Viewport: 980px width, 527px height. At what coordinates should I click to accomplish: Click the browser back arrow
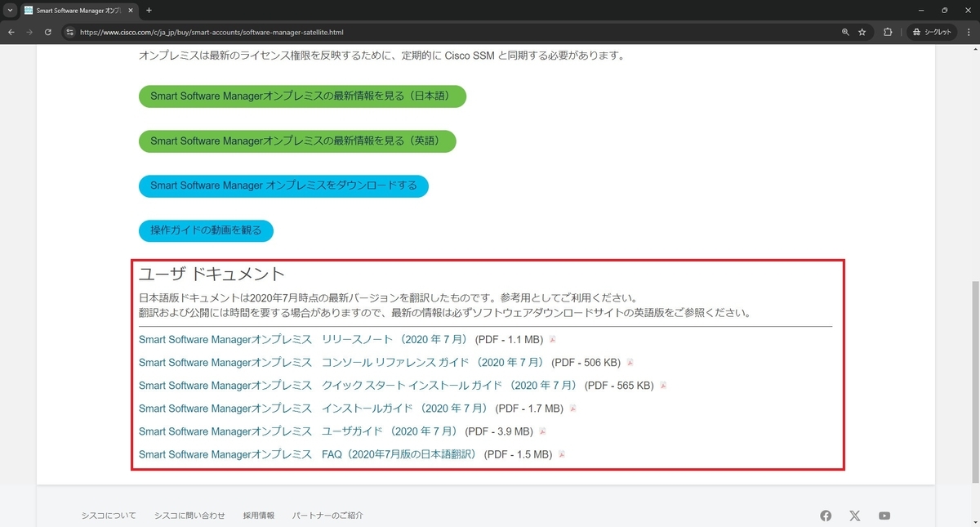[11, 33]
